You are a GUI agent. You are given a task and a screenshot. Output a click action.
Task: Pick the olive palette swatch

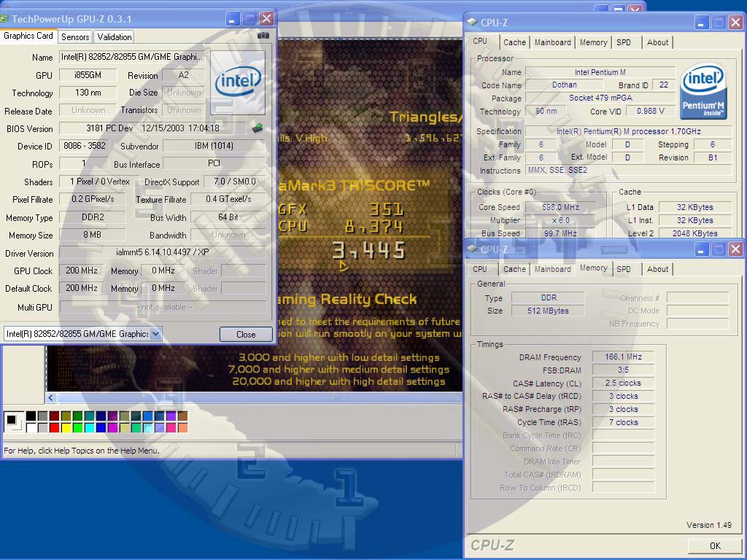tap(66, 416)
